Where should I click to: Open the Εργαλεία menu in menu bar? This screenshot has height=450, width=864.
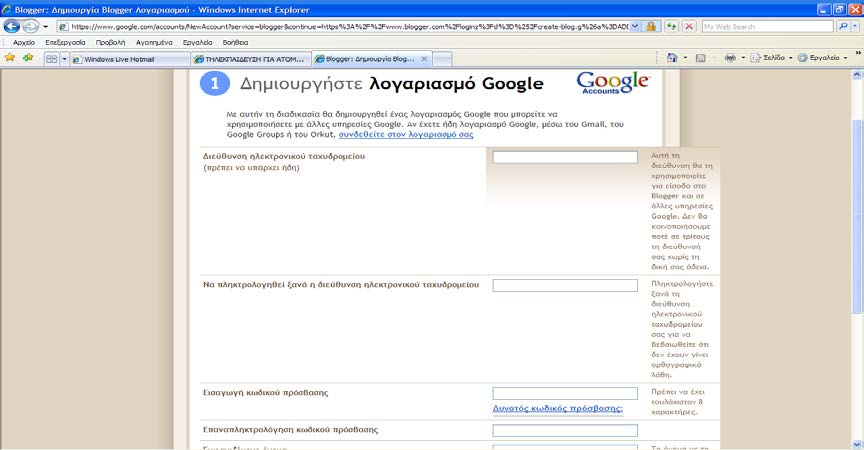[x=197, y=42]
